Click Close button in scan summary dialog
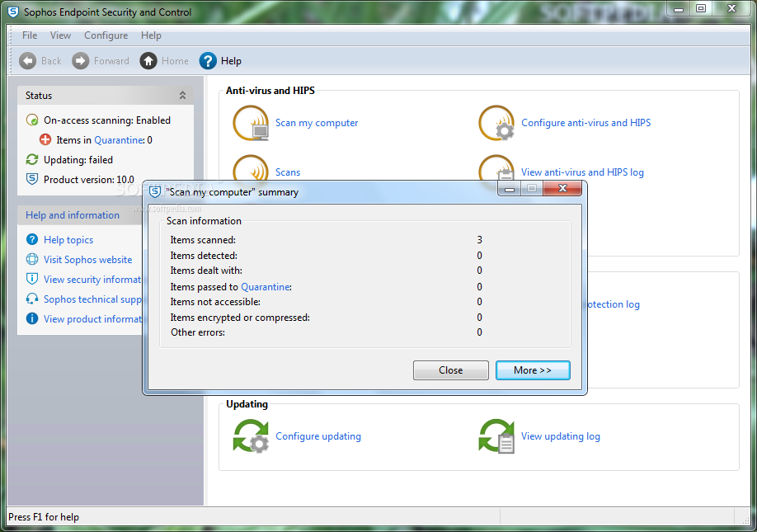 click(450, 370)
